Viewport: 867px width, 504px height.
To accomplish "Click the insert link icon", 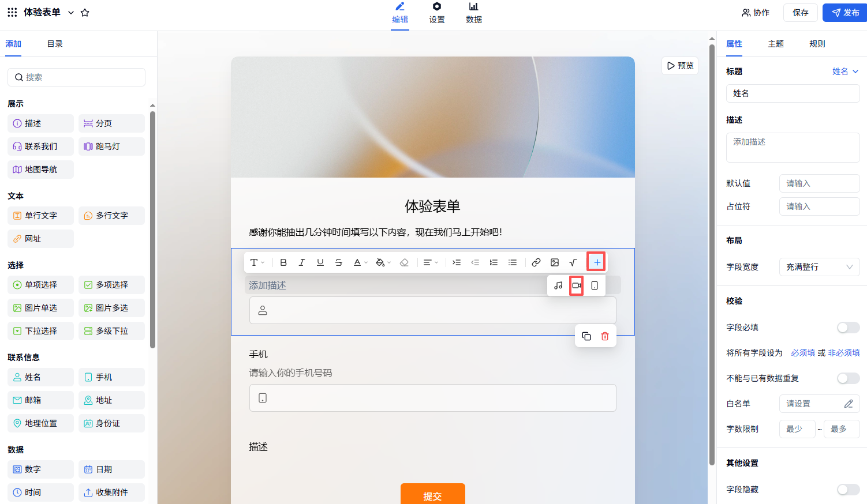I will coord(536,262).
